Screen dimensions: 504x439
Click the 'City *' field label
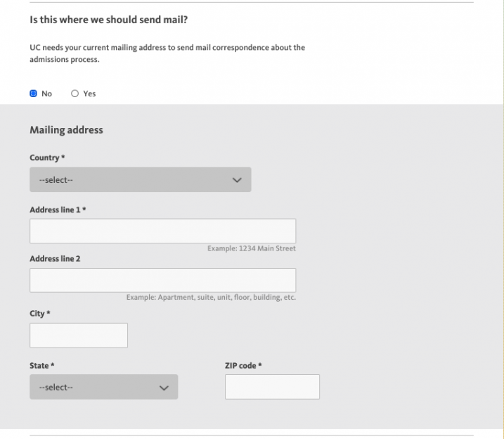click(x=39, y=313)
